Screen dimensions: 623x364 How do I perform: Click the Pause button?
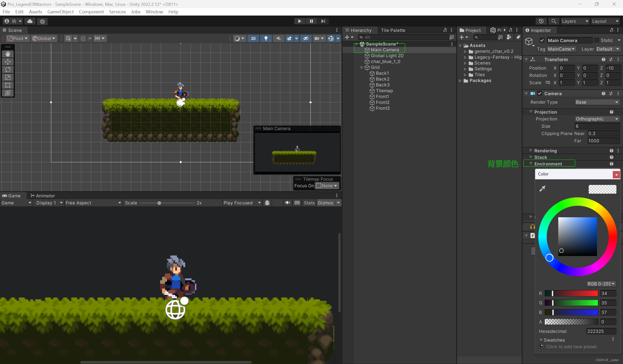pyautogui.click(x=311, y=21)
